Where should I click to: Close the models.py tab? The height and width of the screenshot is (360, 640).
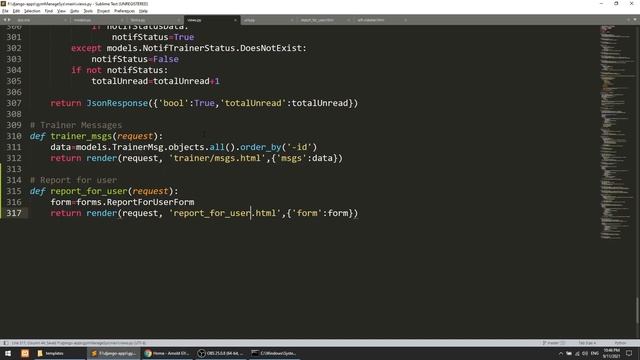coord(122,20)
